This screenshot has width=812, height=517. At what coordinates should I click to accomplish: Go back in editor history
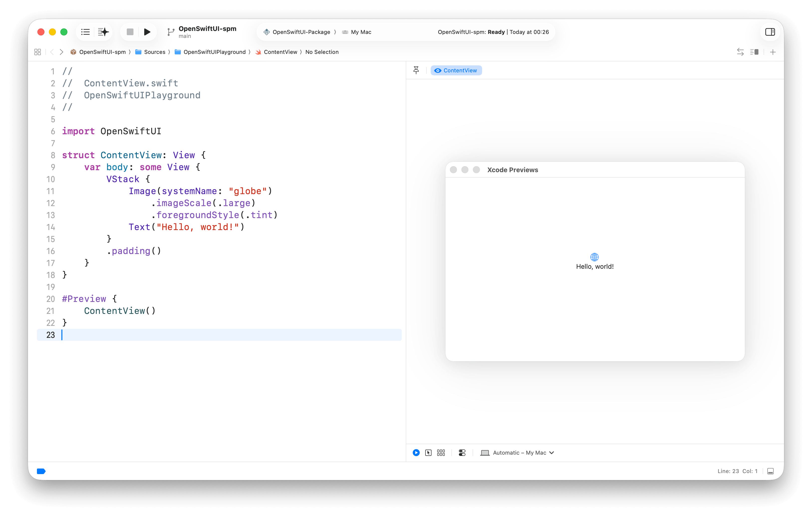coord(52,52)
